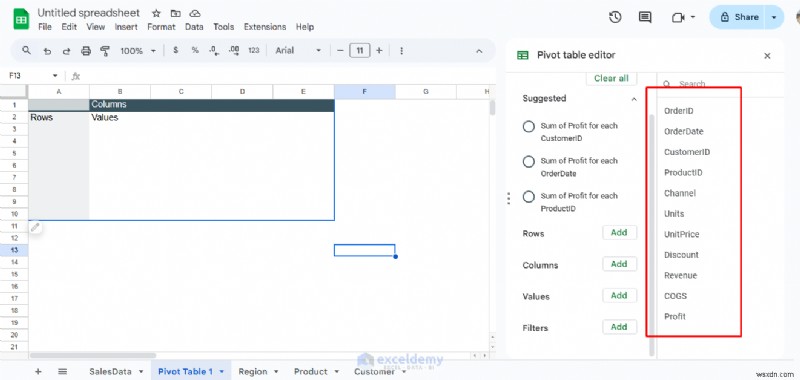This screenshot has width=800, height=380.
Task: Open the Data menu
Action: 194,27
